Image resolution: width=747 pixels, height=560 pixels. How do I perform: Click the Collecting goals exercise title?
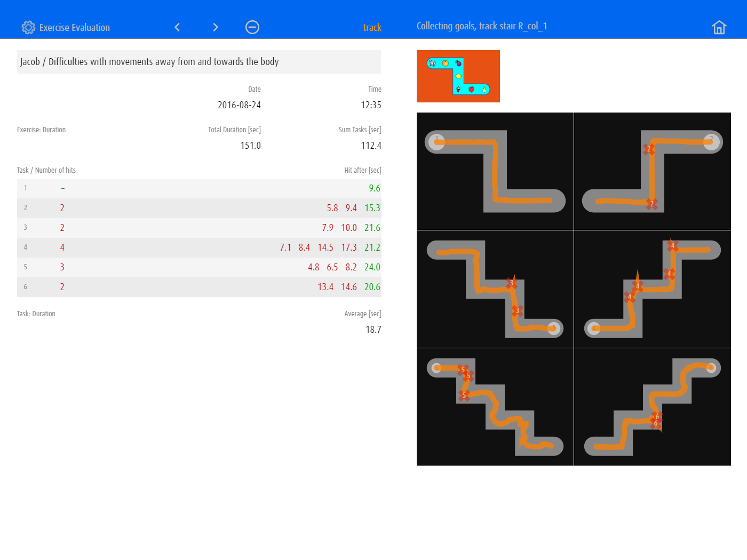coord(481,26)
